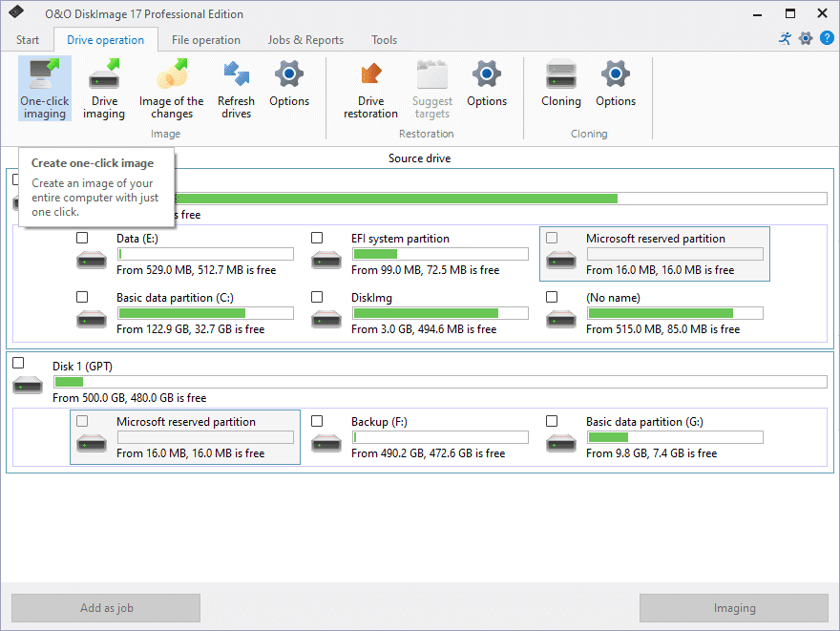This screenshot has width=840, height=631.
Task: Click the Basic data partition (G:) drive icon
Action: point(561,444)
